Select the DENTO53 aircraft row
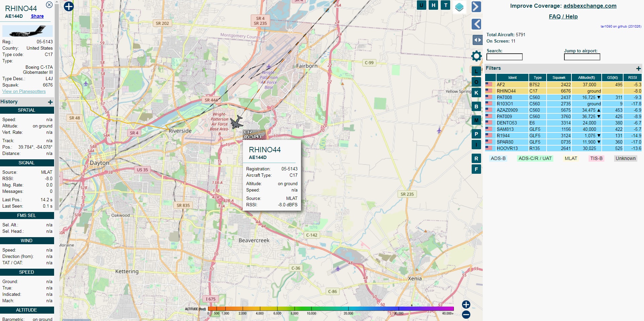The image size is (644, 321). 563,123
